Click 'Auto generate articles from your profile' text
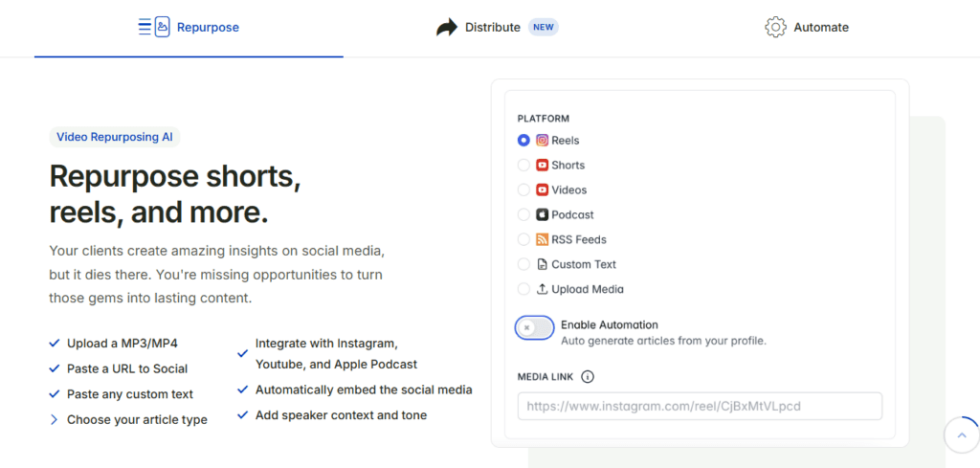The width and height of the screenshot is (980, 468). pyautogui.click(x=664, y=341)
